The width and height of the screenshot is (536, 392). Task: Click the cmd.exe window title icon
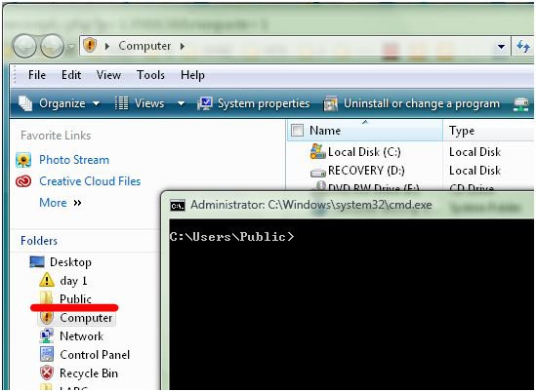tap(178, 205)
